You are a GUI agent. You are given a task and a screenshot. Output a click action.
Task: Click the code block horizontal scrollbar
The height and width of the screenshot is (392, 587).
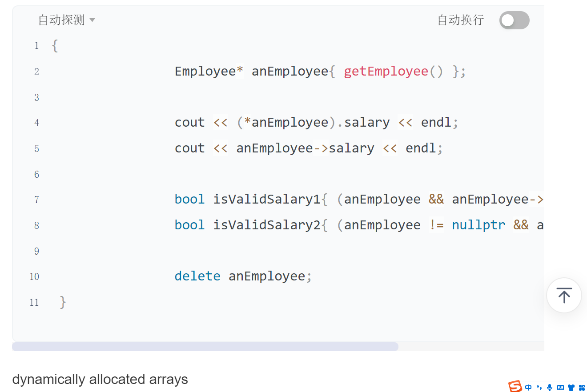click(205, 347)
